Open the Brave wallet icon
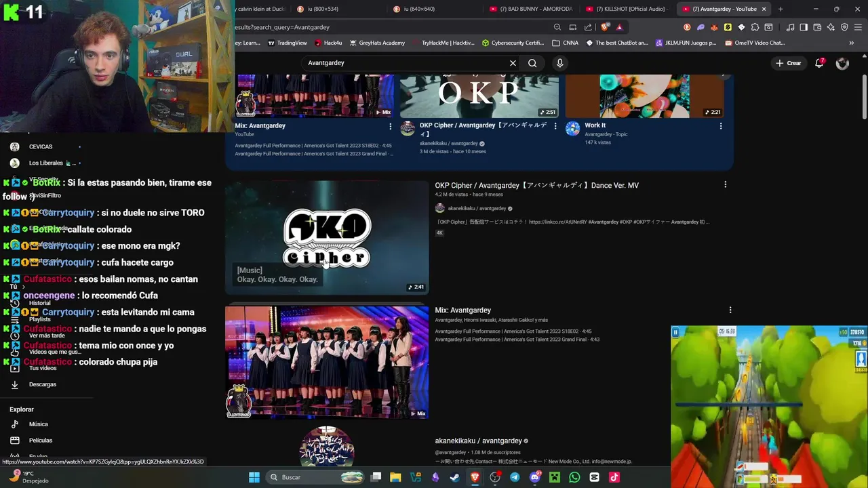 tap(817, 27)
